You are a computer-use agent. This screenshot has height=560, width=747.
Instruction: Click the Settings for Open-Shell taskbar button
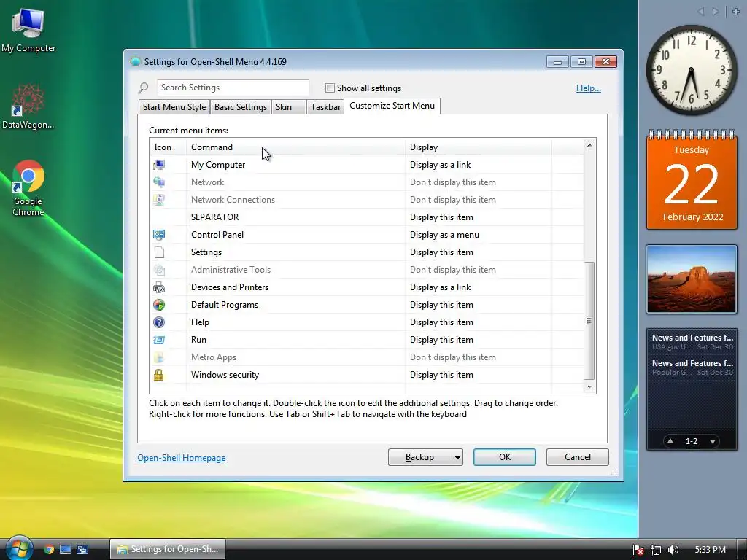(168, 549)
